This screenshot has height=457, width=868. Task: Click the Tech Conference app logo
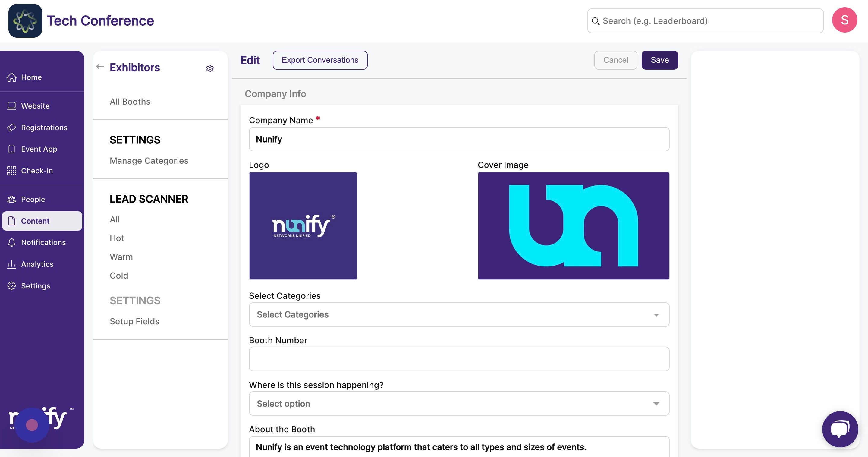[x=25, y=21]
